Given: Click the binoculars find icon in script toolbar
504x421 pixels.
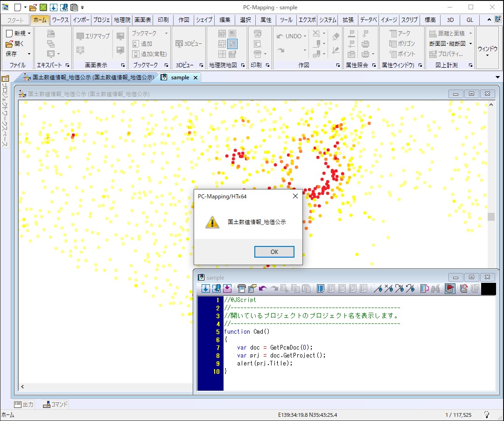Looking at the screenshot, I should pos(435,288).
